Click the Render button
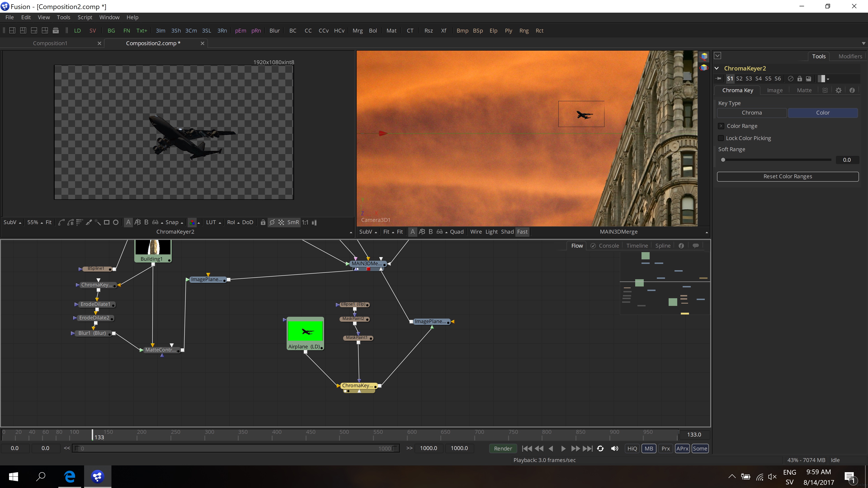 click(x=503, y=448)
